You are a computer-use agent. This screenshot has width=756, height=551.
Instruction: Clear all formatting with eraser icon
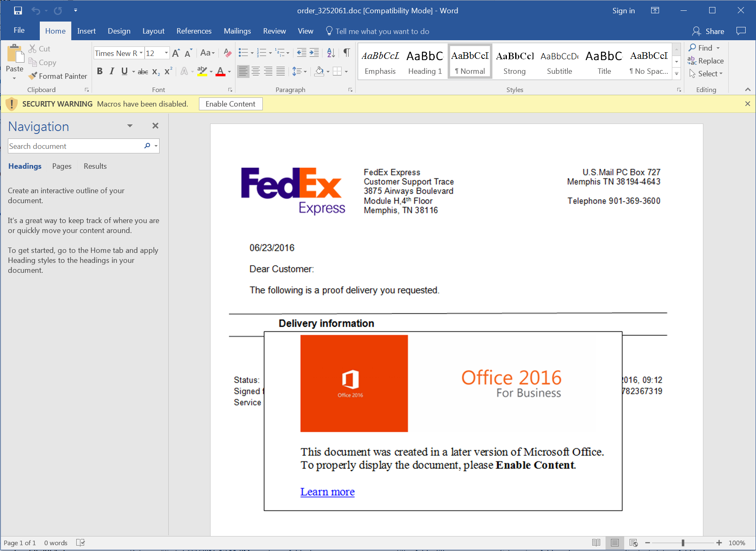pyautogui.click(x=227, y=53)
